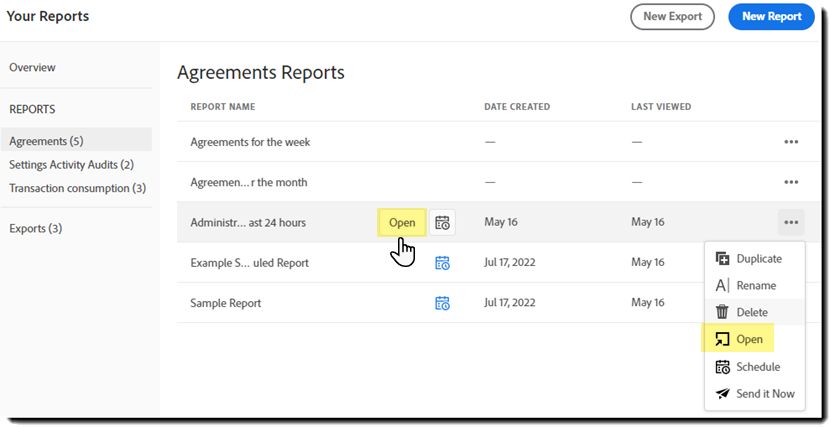Choose Open from the context menu

749,340
